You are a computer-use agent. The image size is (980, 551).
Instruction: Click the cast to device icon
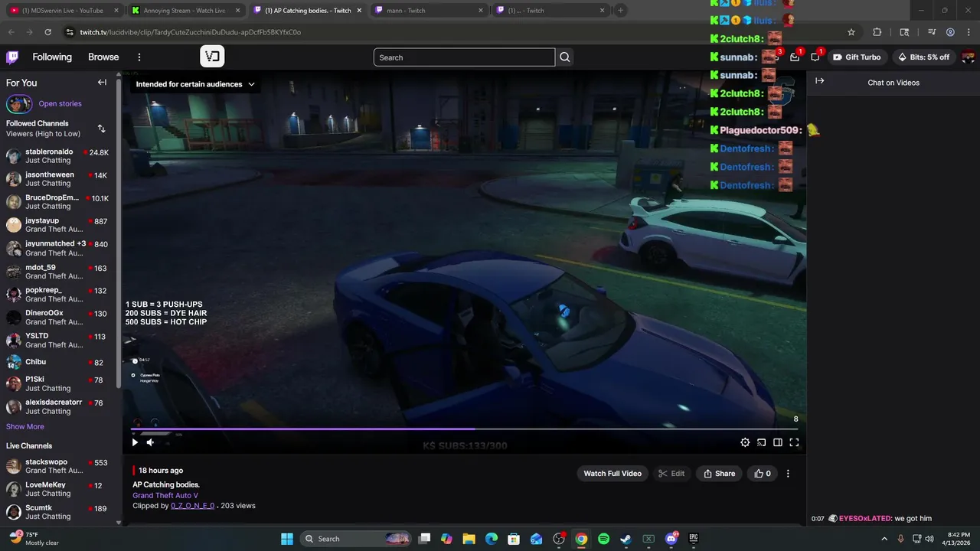762,442
